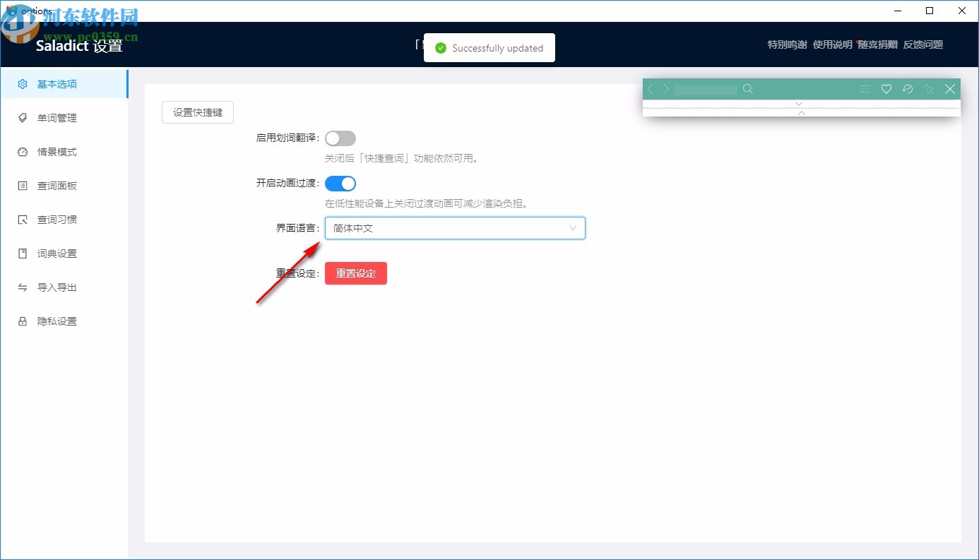This screenshot has height=560, width=979.
Task: Pin the dictionary panel
Action: pyautogui.click(x=929, y=89)
